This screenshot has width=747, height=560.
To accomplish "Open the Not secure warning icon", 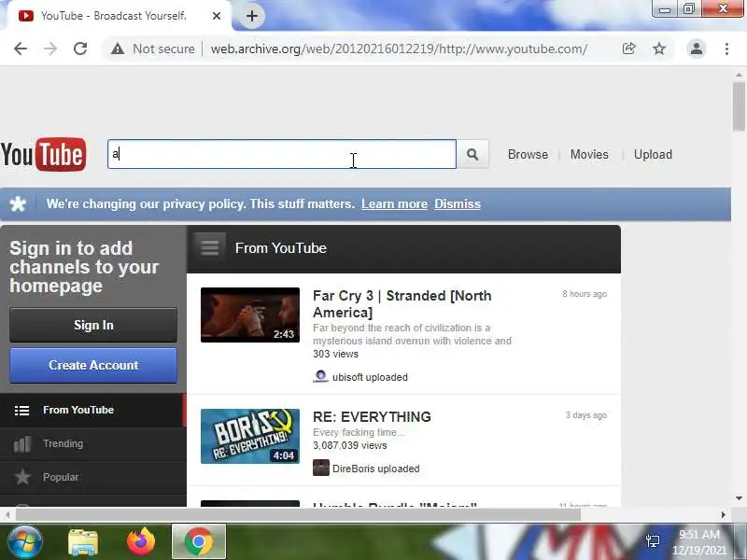I will coord(118,49).
